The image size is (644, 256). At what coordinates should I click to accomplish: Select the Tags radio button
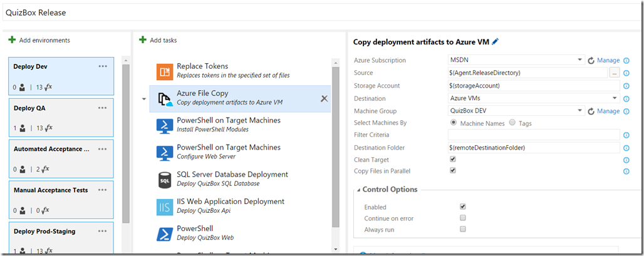click(512, 122)
